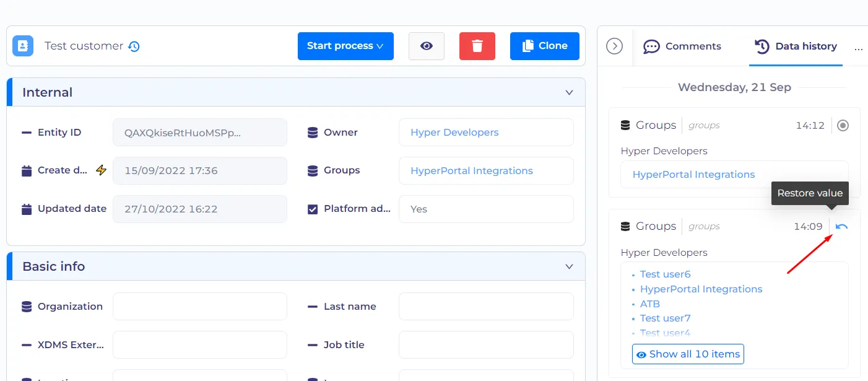Click the XDMS External input field
868x381 pixels.
[200, 344]
